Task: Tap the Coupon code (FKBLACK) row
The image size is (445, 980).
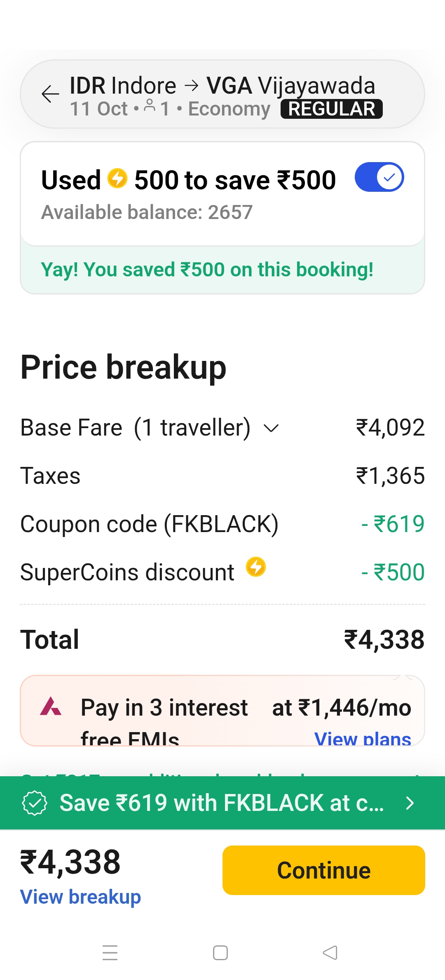Action: pos(149,524)
